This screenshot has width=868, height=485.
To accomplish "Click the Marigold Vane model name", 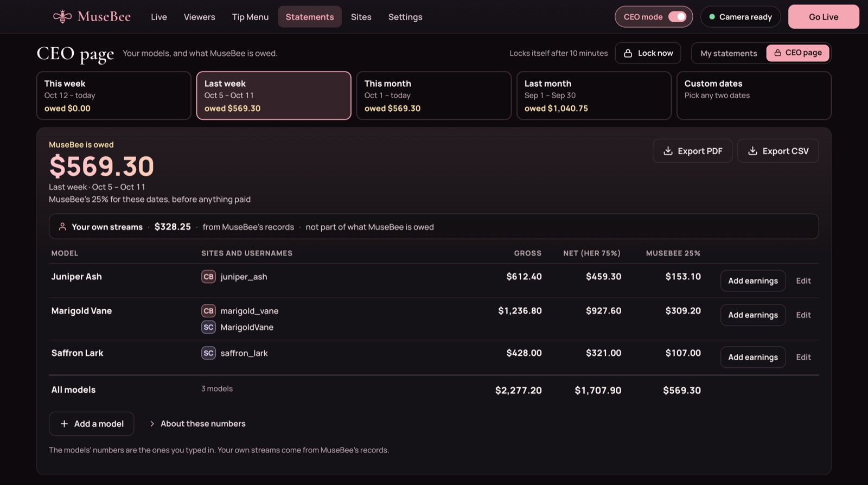I will [x=81, y=311].
